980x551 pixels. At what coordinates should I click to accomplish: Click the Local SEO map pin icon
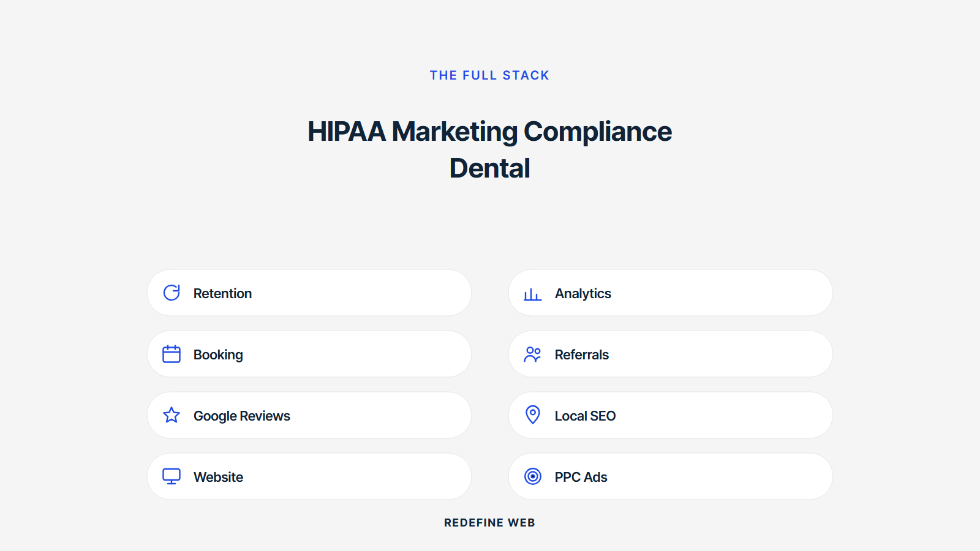533,414
